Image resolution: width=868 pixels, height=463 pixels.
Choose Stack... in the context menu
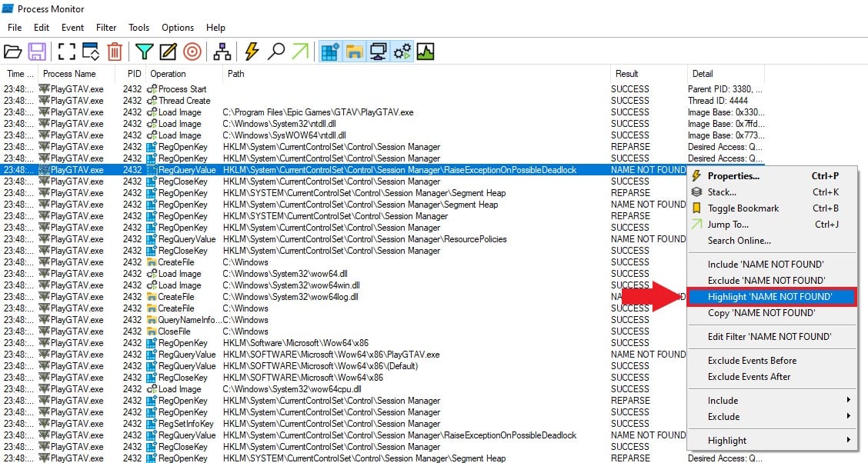pos(773,192)
